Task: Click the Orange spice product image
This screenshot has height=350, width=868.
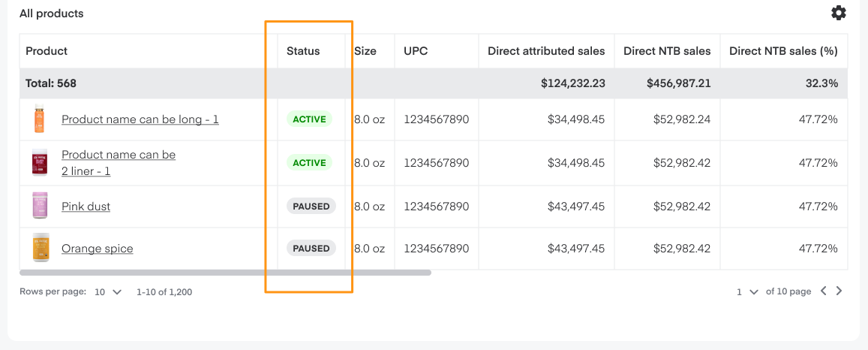Action: 41,248
